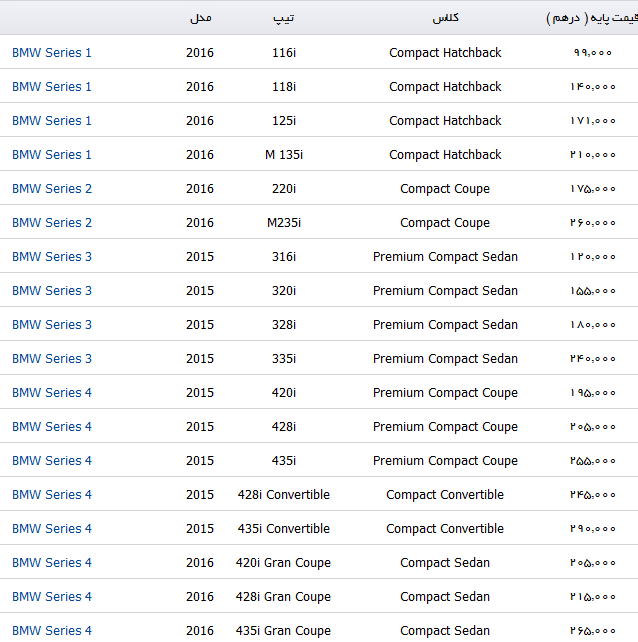Click the تیپ column header
This screenshot has width=638, height=642.
pyautogui.click(x=284, y=18)
